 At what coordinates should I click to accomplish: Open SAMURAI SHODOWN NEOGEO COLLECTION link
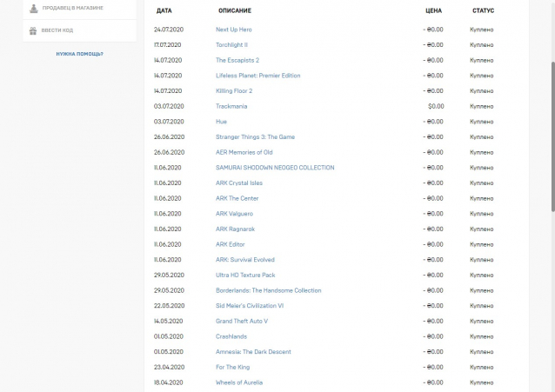275,168
